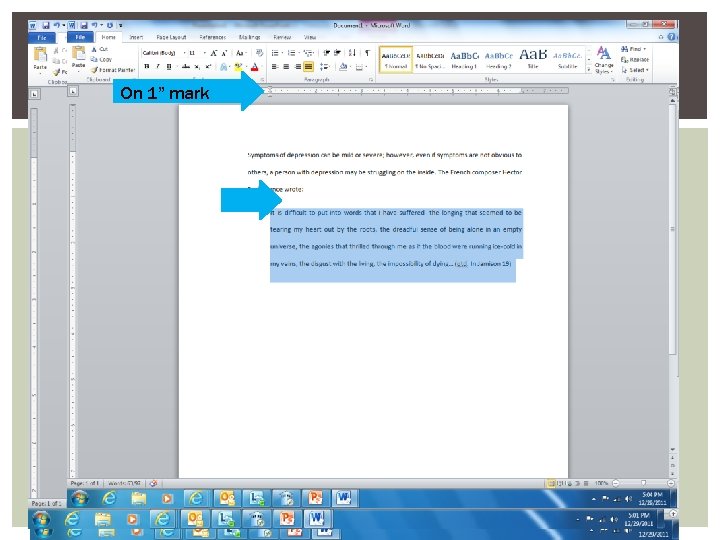Click the Format Painter brush
Screen dimensions: 720x540
tap(113, 70)
